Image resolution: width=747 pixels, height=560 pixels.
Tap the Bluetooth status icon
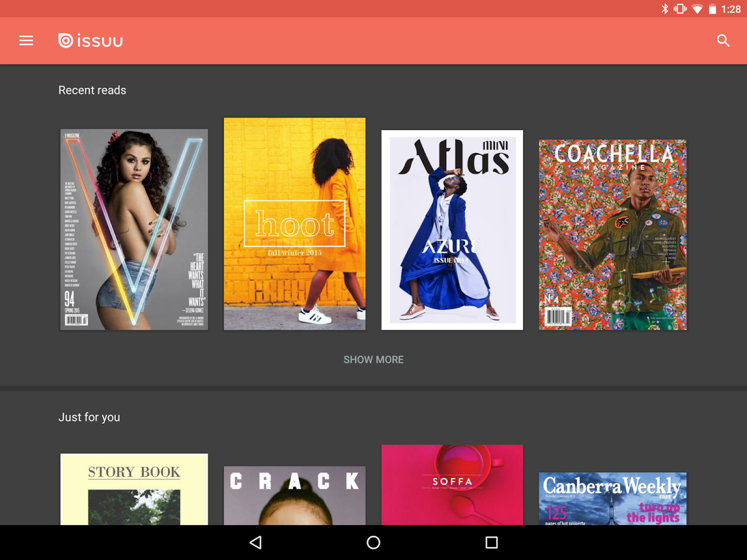(x=665, y=9)
